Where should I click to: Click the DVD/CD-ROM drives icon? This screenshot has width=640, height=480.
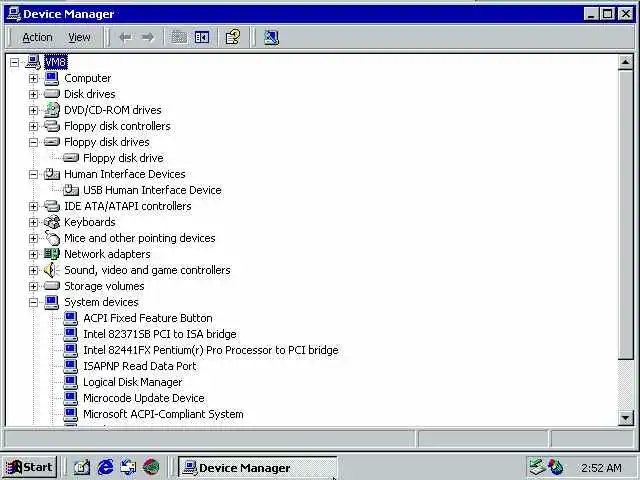click(52, 110)
